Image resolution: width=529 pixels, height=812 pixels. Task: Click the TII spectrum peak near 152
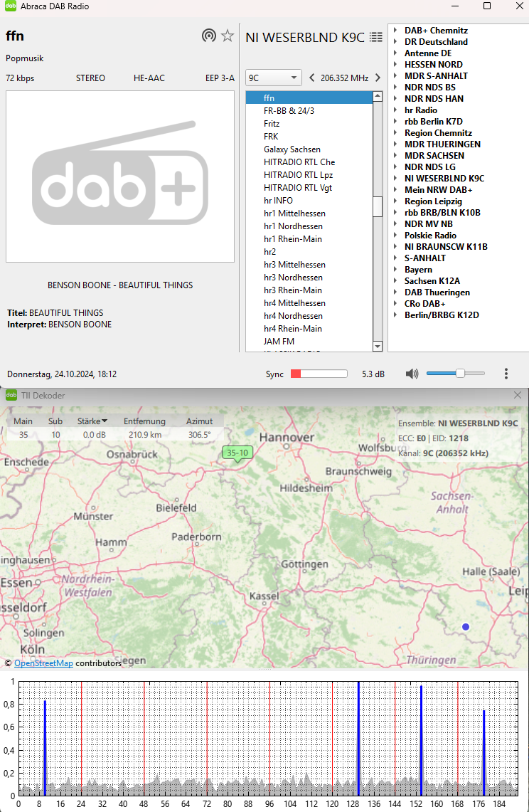tap(421, 741)
